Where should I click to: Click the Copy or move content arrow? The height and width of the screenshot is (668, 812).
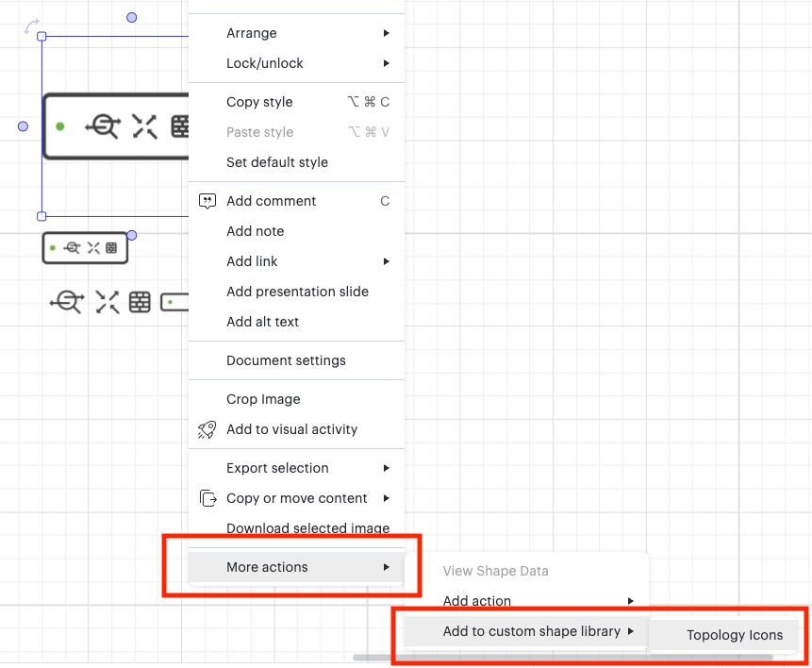pyautogui.click(x=386, y=498)
